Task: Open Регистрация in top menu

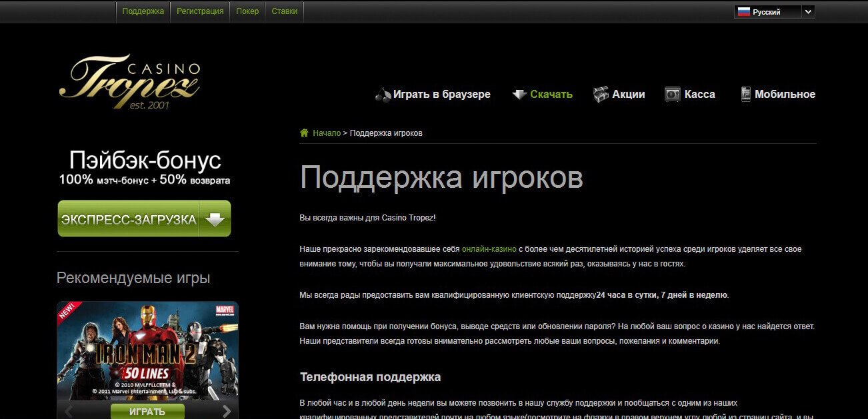Action: (200, 11)
